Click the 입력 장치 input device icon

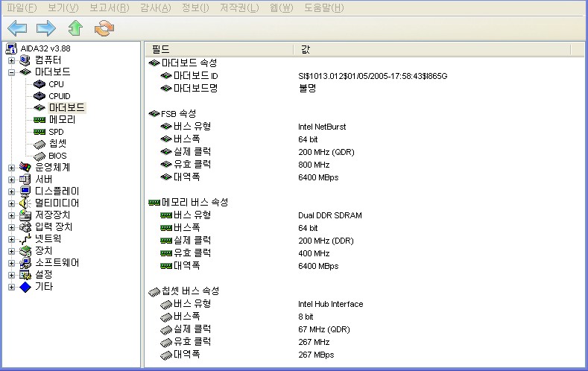tap(25, 227)
